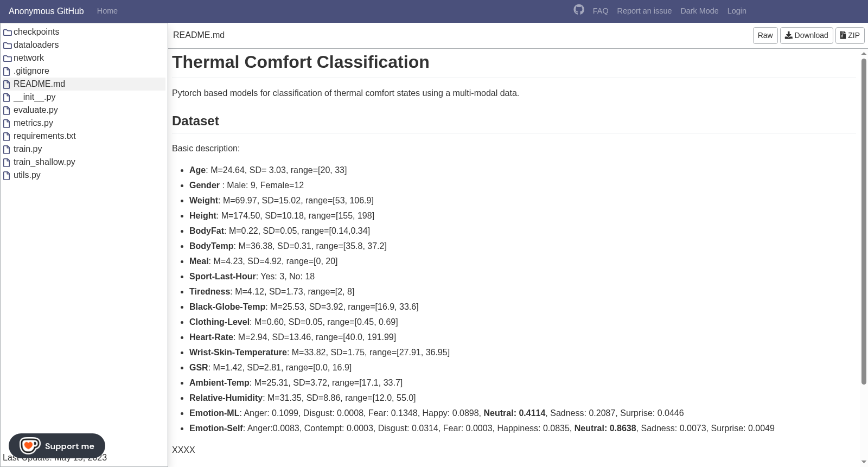Click the metrics.py file icon
The width and height of the screenshot is (868, 467).
click(7, 123)
